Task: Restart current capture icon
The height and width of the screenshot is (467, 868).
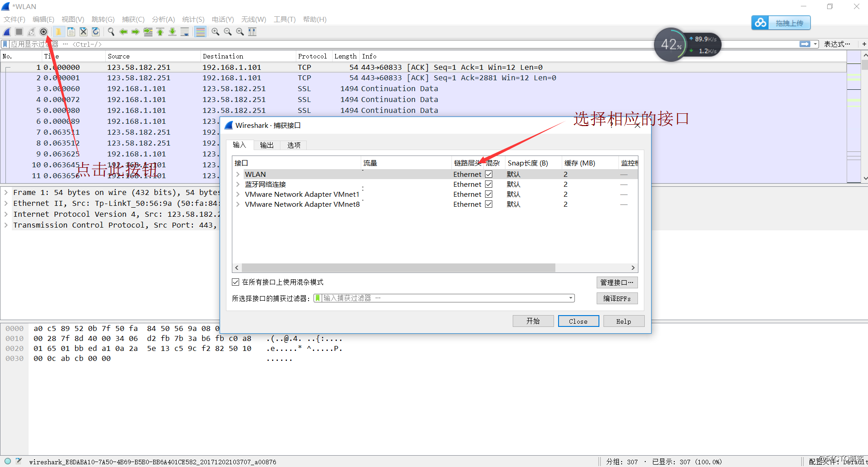Action: click(x=31, y=32)
